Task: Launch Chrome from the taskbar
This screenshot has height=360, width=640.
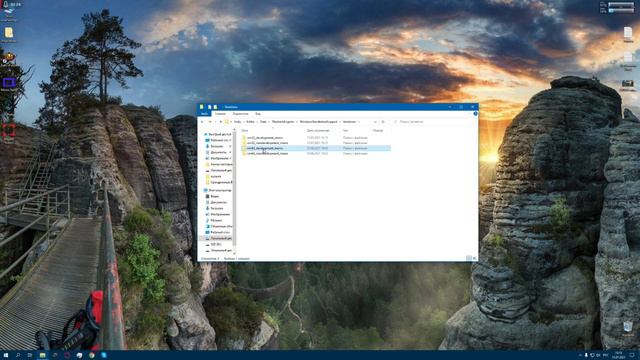Action: click(91, 356)
